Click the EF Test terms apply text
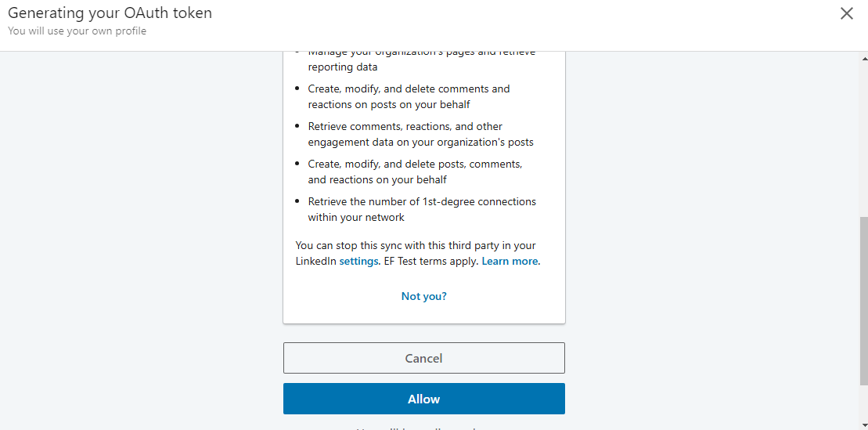Viewport: 868px width, 430px height. (430, 261)
